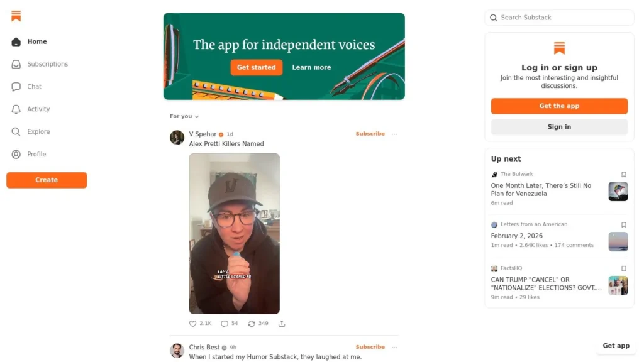This screenshot has width=644, height=362.
Task: Restack V Spehar's post
Action: pyautogui.click(x=252, y=324)
